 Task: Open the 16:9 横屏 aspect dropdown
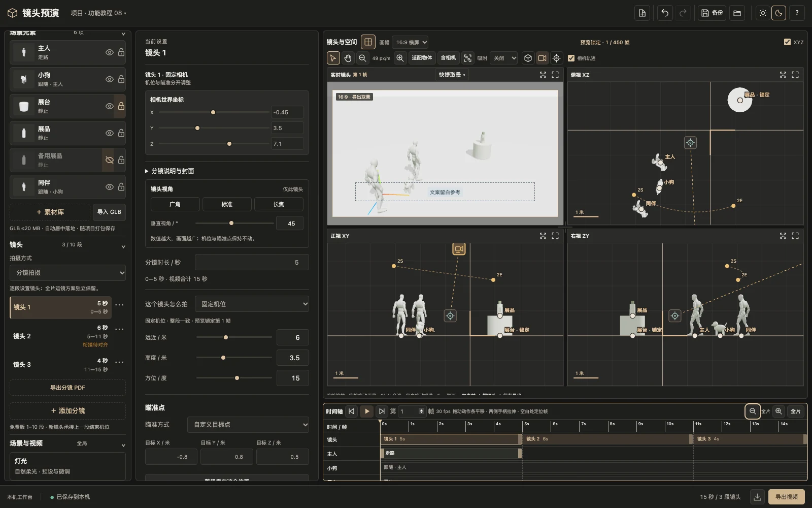(410, 43)
